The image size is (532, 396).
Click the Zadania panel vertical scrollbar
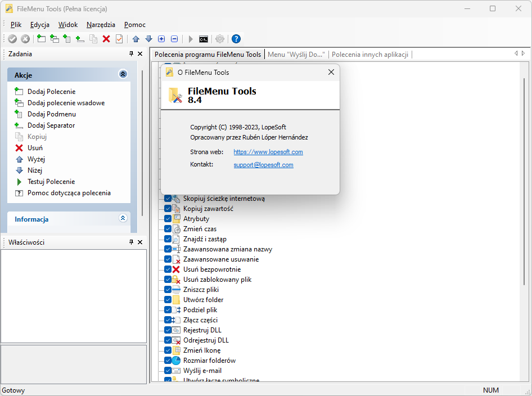[x=142, y=142]
